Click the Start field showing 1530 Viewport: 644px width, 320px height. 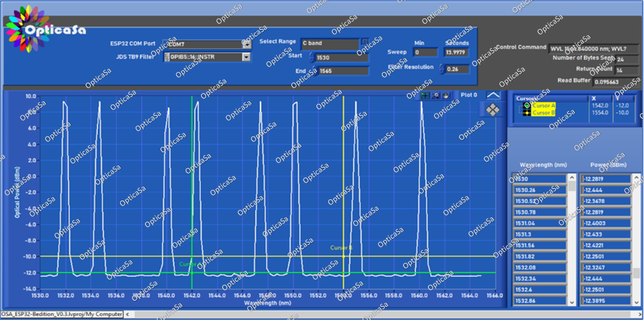click(x=342, y=58)
